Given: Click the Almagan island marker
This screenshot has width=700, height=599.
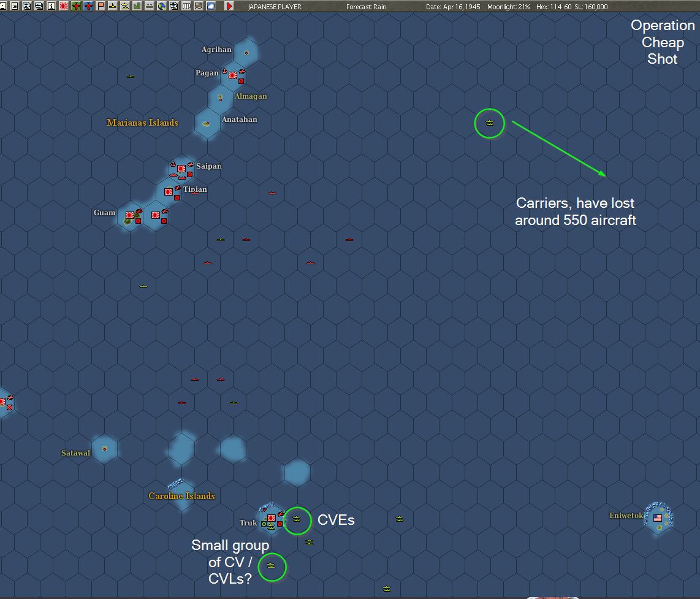Looking at the screenshot, I should point(220,97).
